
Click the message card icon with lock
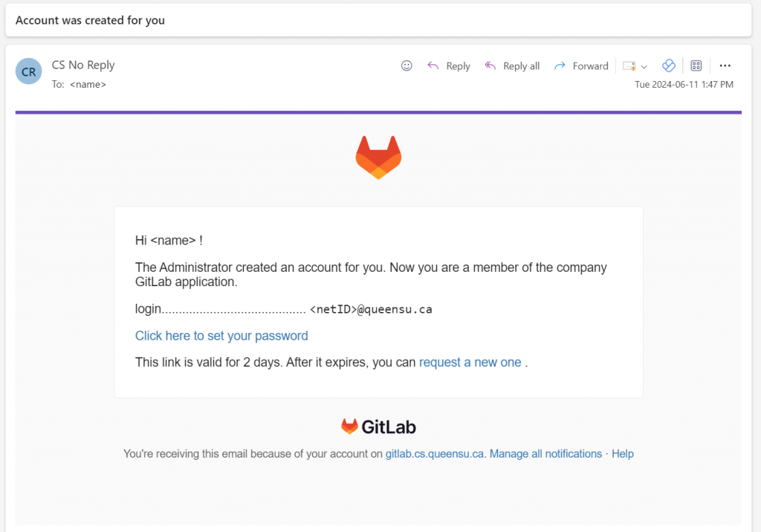pos(629,66)
